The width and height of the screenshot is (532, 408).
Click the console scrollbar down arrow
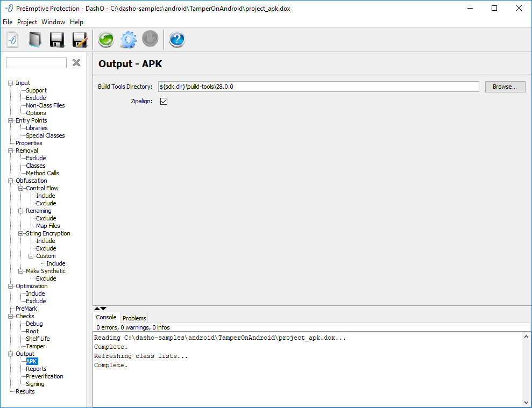(x=526, y=402)
